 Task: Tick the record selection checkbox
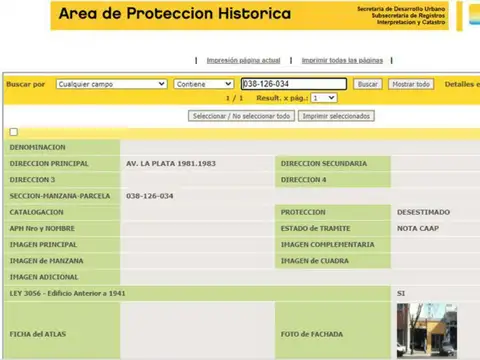14,132
